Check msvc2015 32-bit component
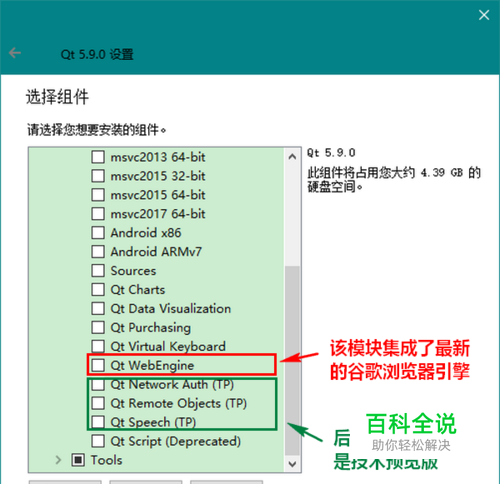This screenshot has width=500, height=484. click(x=98, y=176)
